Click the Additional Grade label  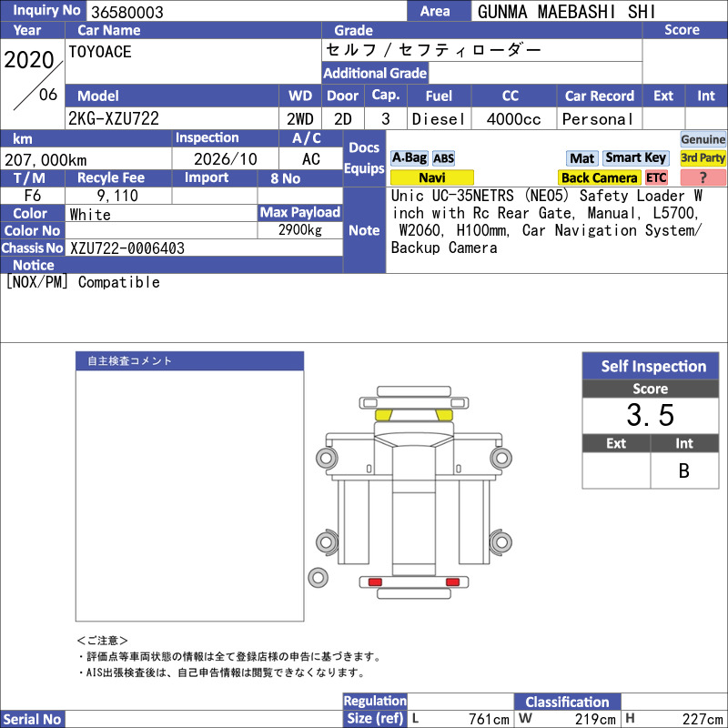375,73
